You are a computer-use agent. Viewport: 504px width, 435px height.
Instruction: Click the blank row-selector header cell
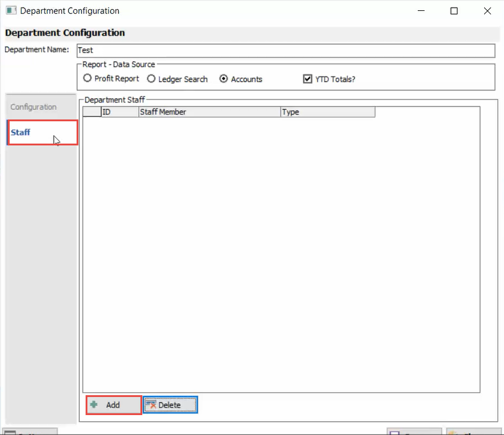[x=92, y=112]
